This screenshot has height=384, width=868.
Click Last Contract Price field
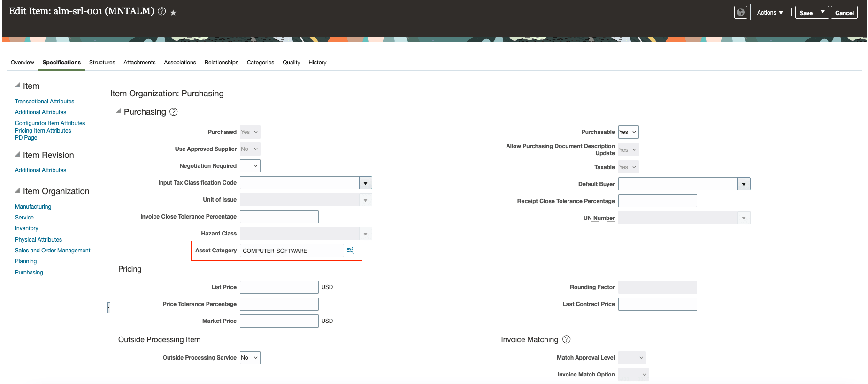point(658,304)
